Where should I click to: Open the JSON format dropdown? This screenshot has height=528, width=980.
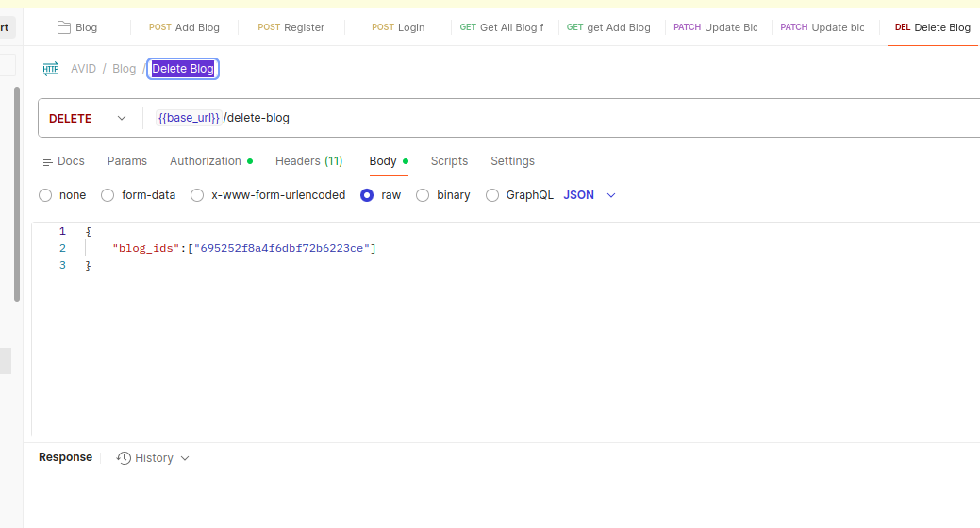[x=590, y=195]
